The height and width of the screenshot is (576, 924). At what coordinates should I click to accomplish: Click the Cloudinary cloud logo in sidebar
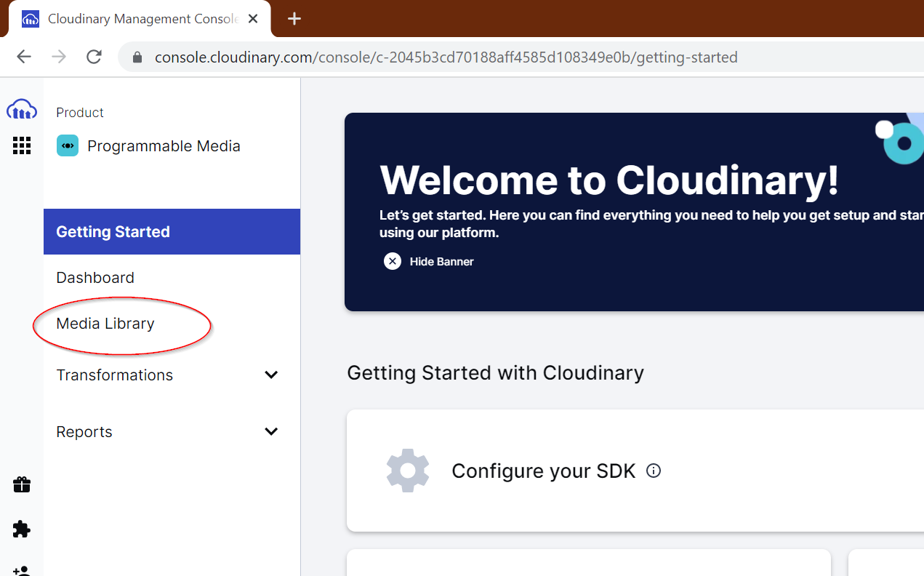[22, 110]
